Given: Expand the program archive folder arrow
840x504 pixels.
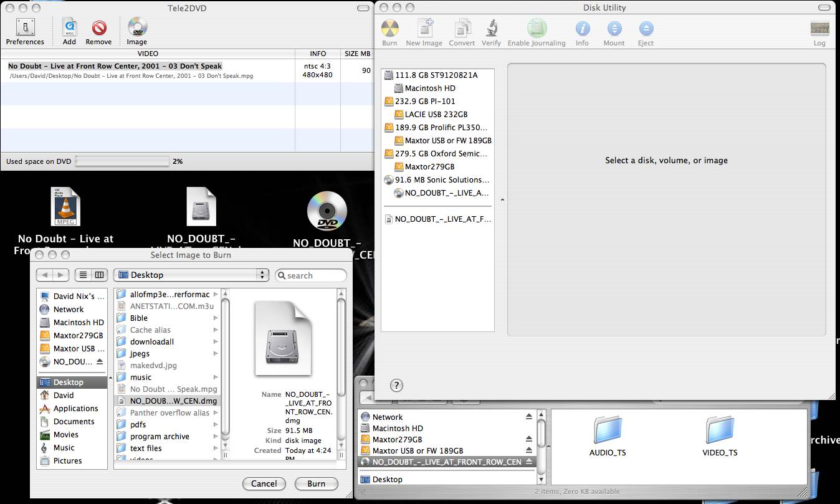Looking at the screenshot, I should coord(216,436).
